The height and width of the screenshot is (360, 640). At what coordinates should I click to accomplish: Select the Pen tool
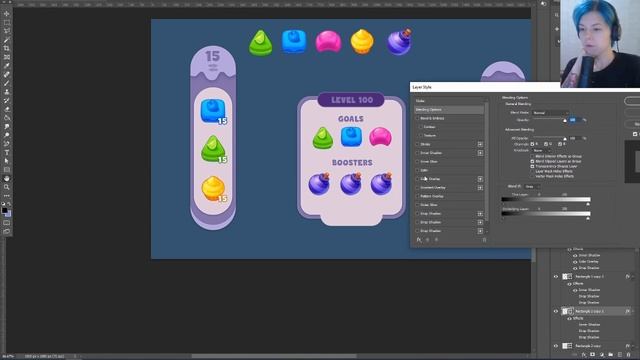7,144
